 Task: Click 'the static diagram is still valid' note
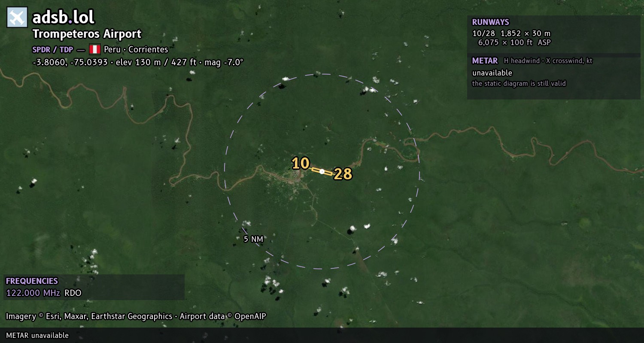519,84
